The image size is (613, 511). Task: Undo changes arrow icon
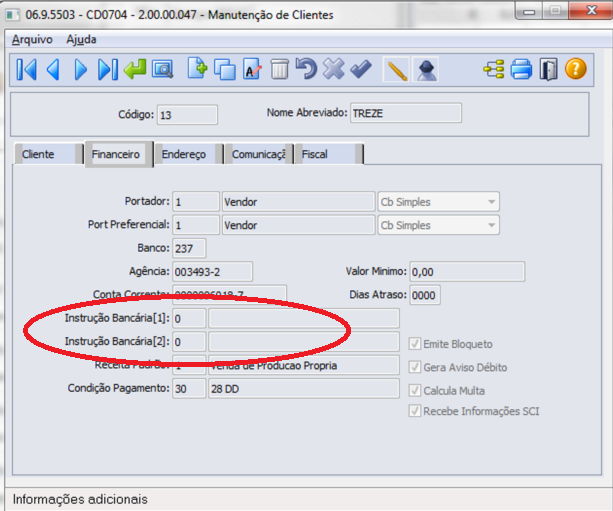306,69
